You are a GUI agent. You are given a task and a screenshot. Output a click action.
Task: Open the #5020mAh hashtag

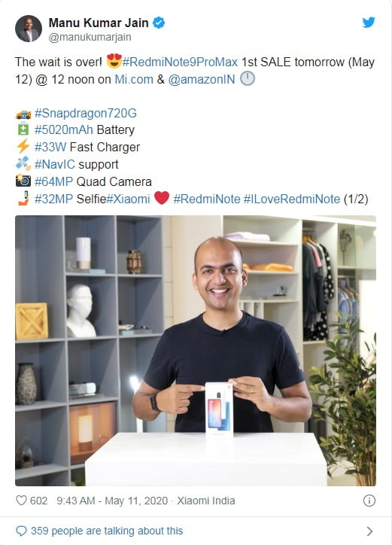[x=64, y=129]
